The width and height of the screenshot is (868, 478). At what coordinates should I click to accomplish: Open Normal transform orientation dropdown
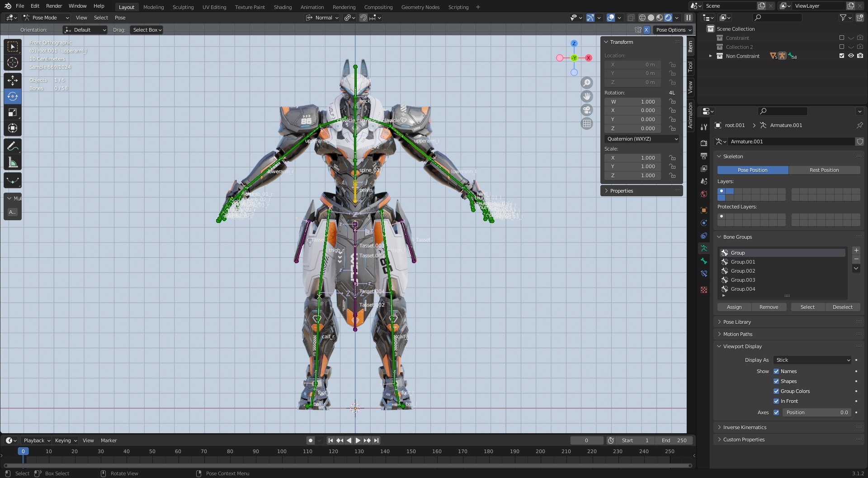322,18
